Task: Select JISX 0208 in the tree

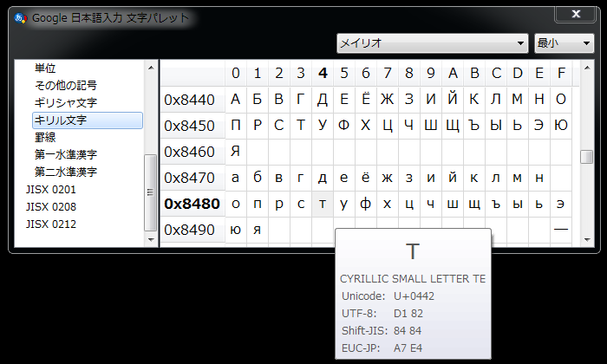Action: coord(51,207)
